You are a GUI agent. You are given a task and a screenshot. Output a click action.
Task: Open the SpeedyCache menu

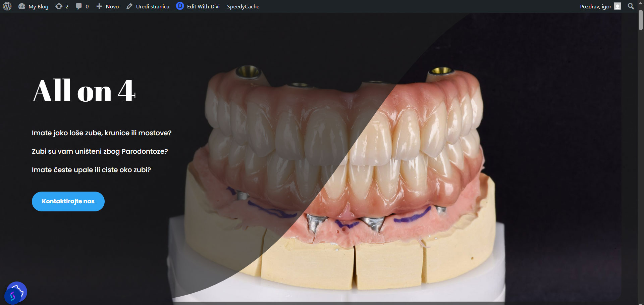point(243,6)
